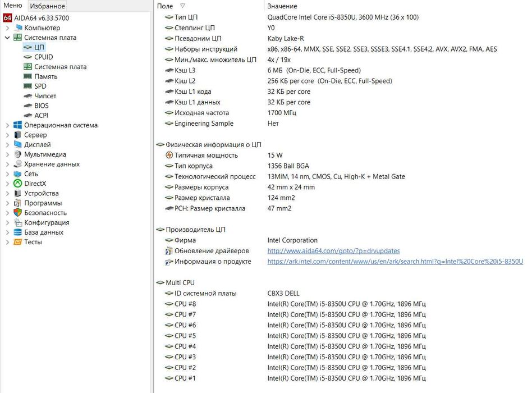This screenshot has width=532, height=393.
Task: Expand the Сеть tree node
Action: 7,173
